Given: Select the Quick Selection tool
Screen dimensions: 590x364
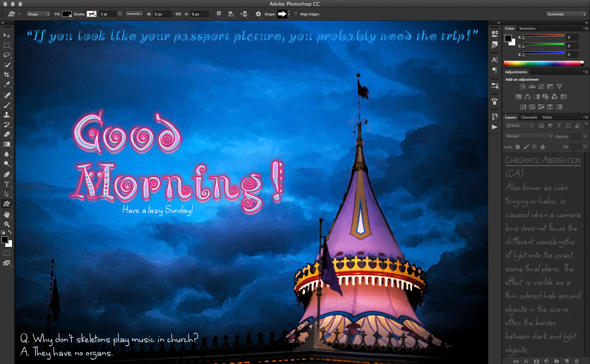Looking at the screenshot, I should [x=7, y=65].
